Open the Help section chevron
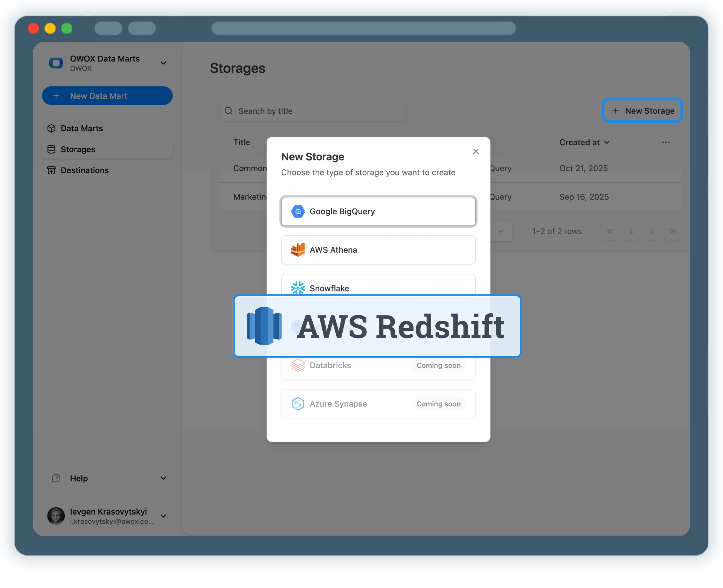The height and width of the screenshot is (588, 723). 163,478
